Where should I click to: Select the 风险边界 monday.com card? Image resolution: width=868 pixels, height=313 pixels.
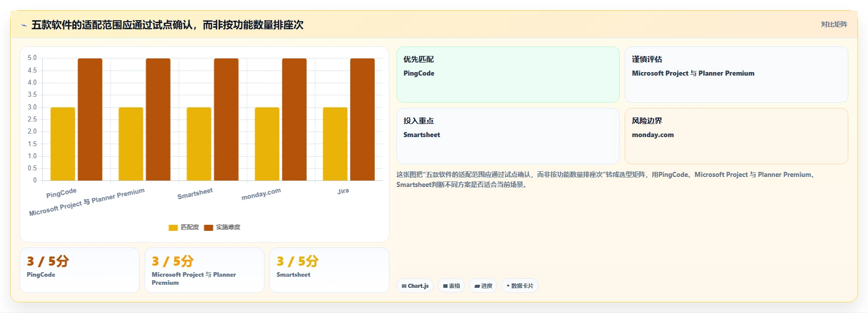(736, 136)
